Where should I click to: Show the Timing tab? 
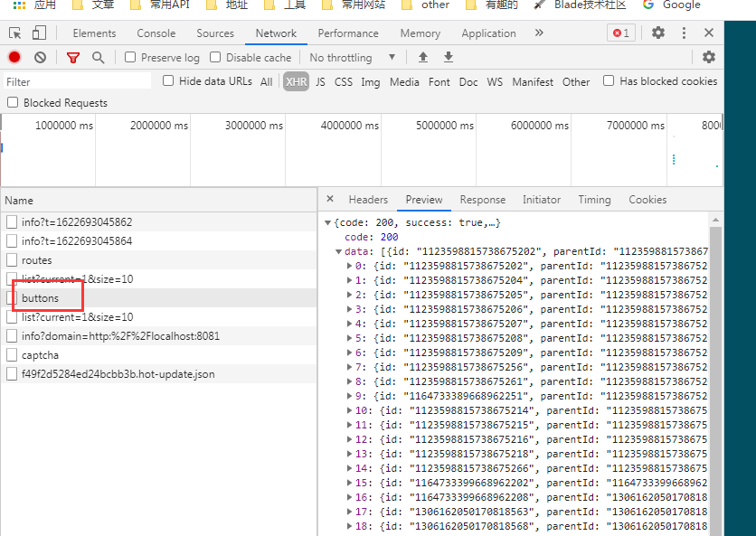(x=594, y=200)
